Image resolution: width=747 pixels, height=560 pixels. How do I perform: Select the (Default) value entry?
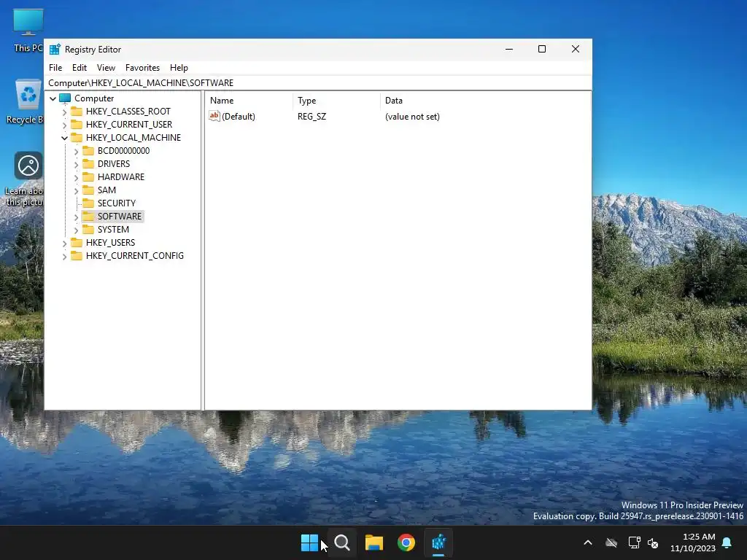click(239, 116)
